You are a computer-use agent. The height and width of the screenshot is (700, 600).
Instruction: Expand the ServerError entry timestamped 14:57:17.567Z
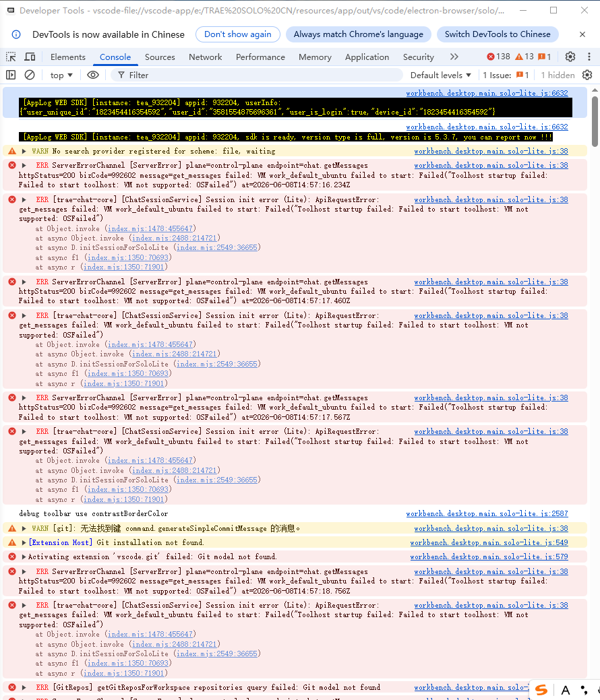pyautogui.click(x=24, y=397)
